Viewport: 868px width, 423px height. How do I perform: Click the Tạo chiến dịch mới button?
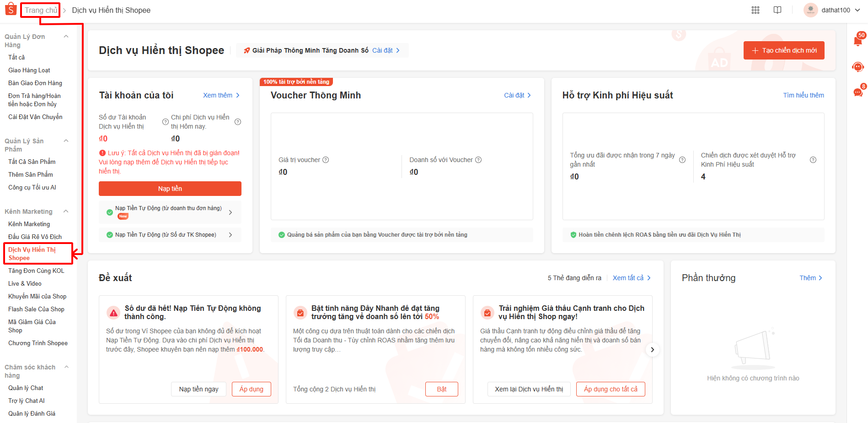(783, 50)
